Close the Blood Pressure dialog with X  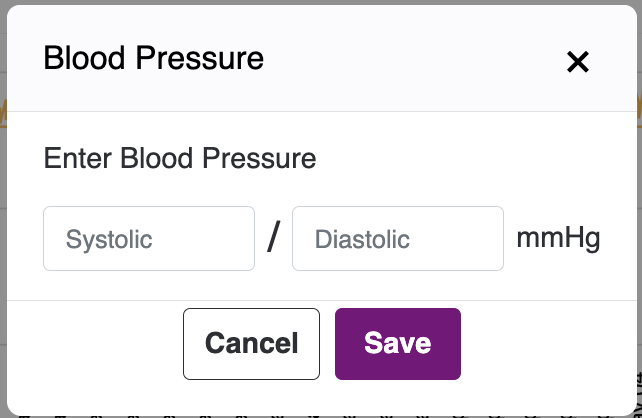[577, 62]
